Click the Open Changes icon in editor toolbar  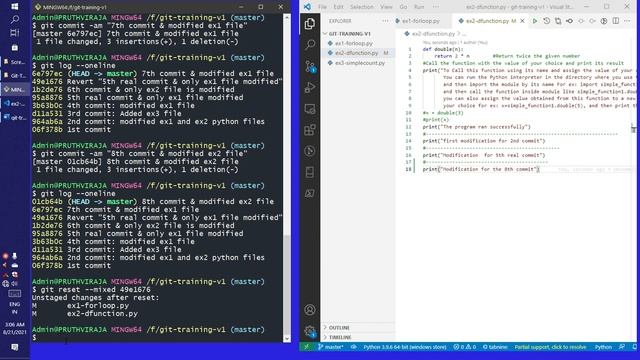558,21
